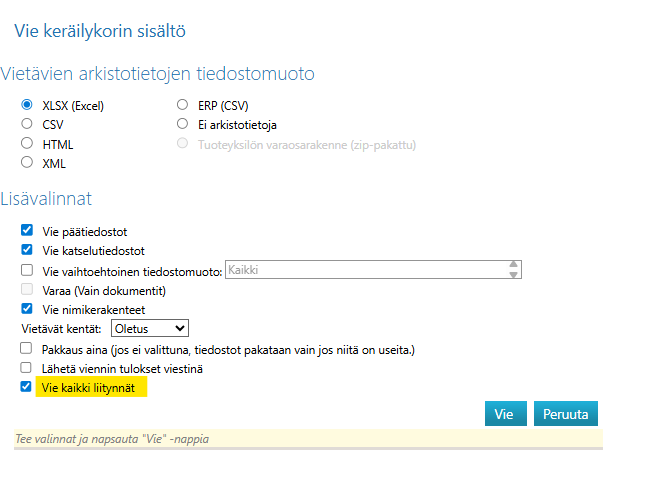The width and height of the screenshot is (668, 487).
Task: Click the down arrow of the Kaikki list
Action: [x=514, y=275]
